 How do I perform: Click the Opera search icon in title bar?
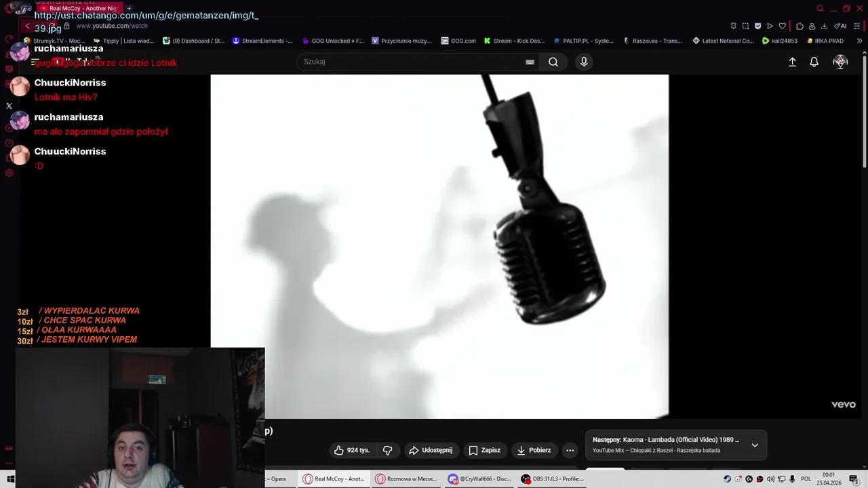(820, 8)
